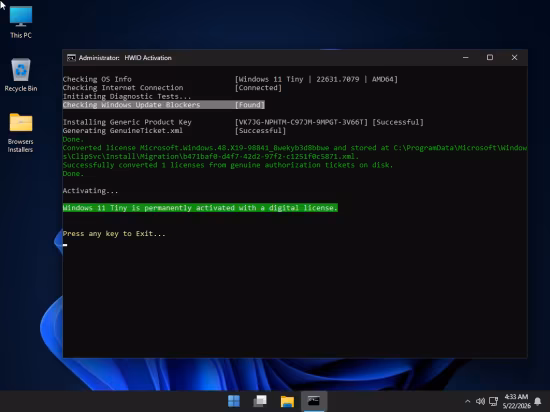Maximize the HWID Activation window

pos(490,58)
